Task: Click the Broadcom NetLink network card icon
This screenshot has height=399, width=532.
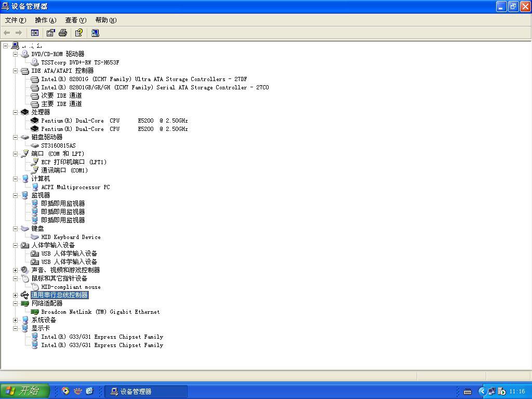Action: pos(35,312)
